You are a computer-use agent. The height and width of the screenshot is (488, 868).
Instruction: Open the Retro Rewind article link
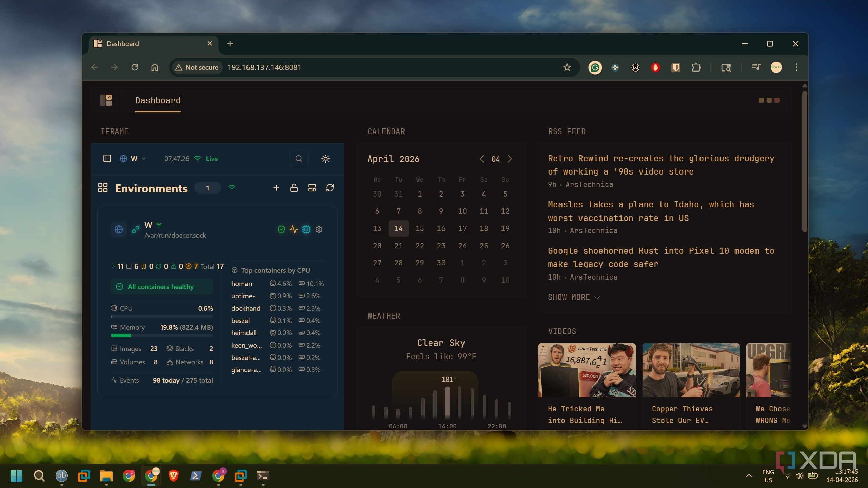point(661,165)
